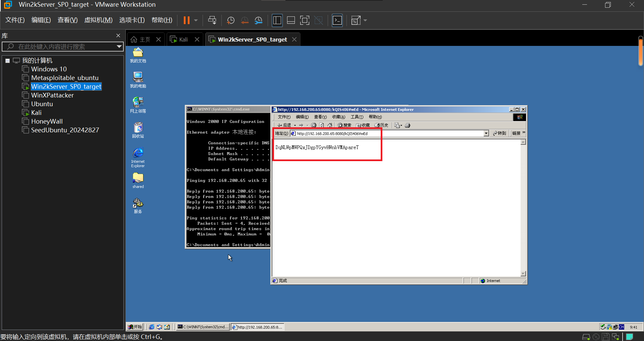644x341 pixels.
Task: Click the IE mail icon
Action: [x=398, y=125]
